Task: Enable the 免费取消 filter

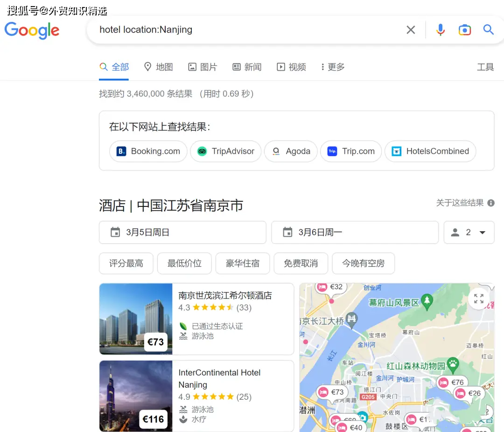Action: click(301, 263)
